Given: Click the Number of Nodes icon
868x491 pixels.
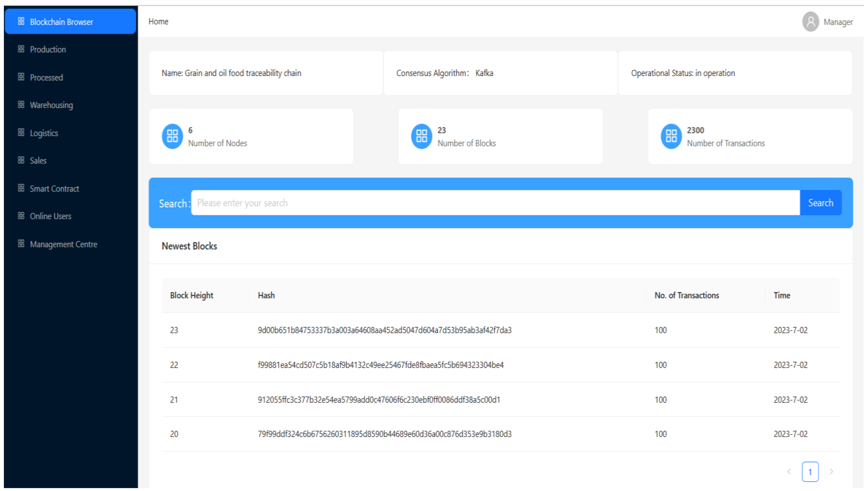Looking at the screenshot, I should [x=172, y=136].
